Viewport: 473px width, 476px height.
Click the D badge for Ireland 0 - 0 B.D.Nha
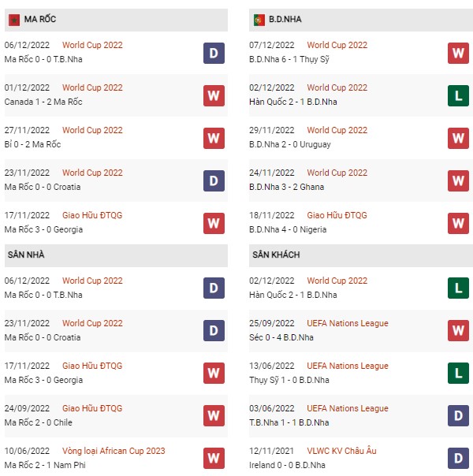point(458,458)
